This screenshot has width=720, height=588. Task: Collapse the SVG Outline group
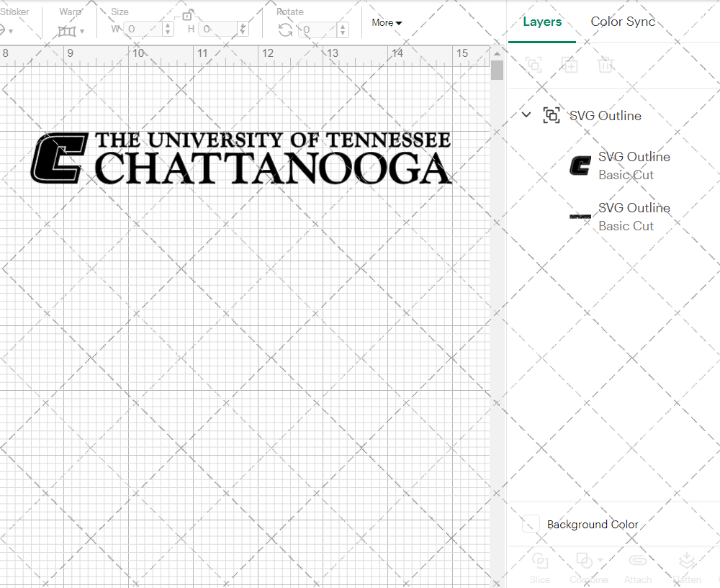[x=526, y=114]
